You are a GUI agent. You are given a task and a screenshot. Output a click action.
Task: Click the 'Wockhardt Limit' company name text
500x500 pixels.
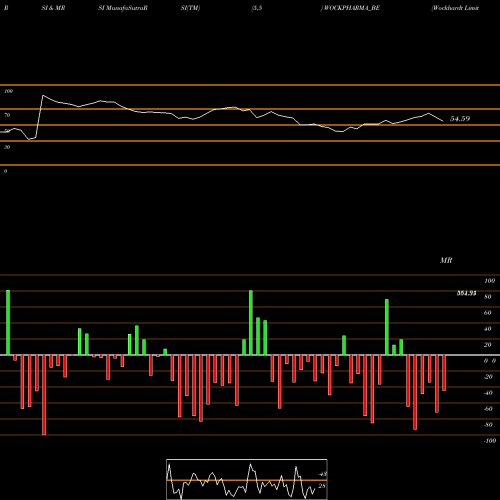click(455, 8)
